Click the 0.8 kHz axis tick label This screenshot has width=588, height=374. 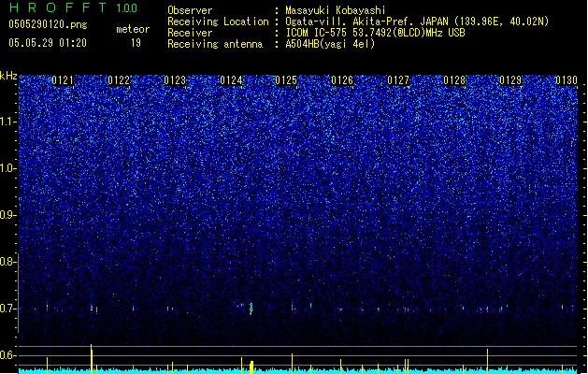[7, 262]
